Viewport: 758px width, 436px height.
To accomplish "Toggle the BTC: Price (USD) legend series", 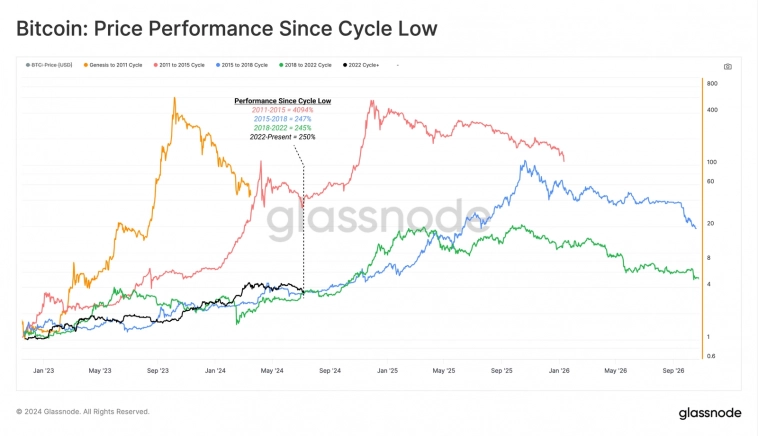I will pos(45,65).
